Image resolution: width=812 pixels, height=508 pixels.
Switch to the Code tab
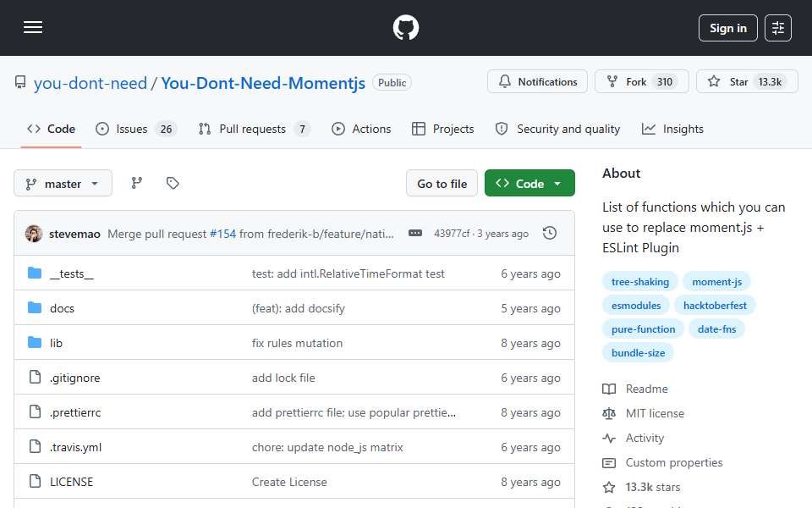click(52, 129)
